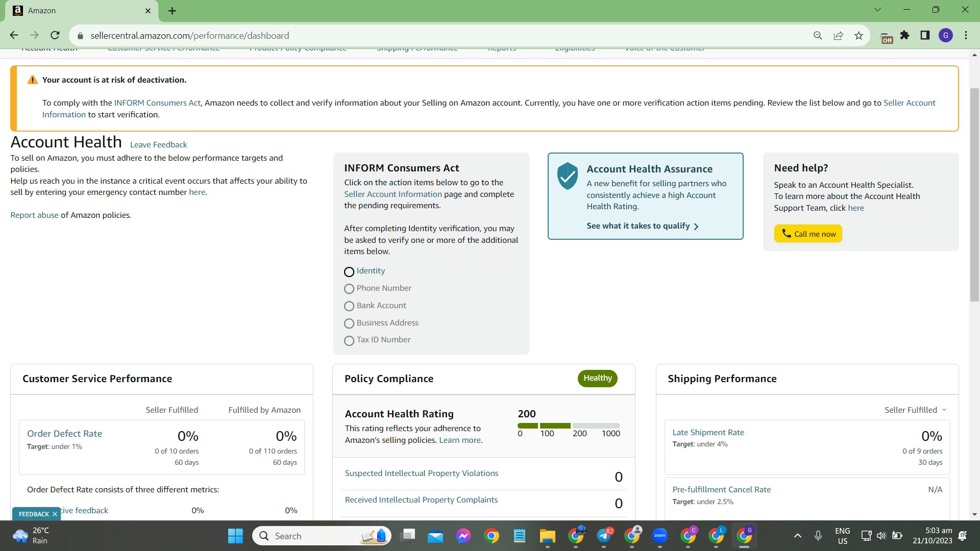Open the Task View taskbar icon
This screenshot has width=980, height=551.
pyautogui.click(x=408, y=536)
